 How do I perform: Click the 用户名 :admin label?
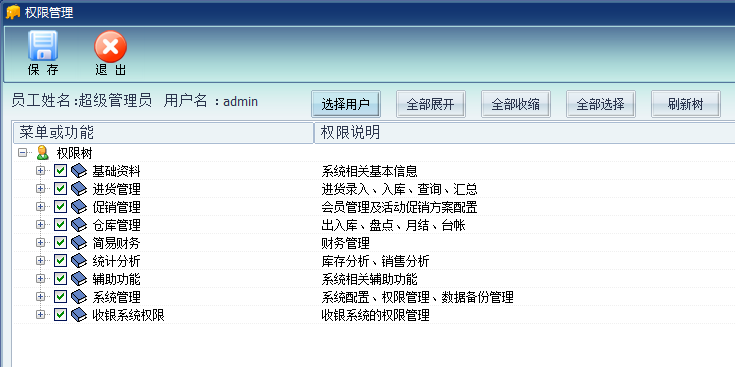(210, 101)
